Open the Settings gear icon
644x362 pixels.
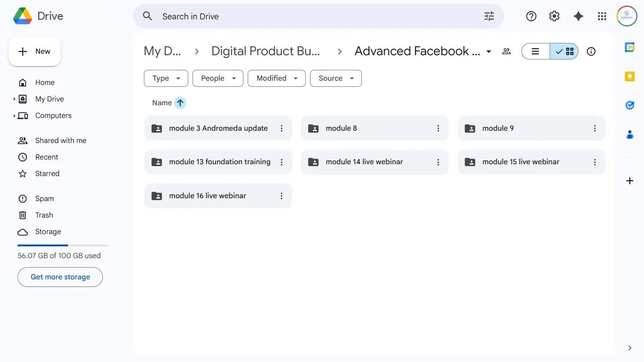[x=554, y=17]
